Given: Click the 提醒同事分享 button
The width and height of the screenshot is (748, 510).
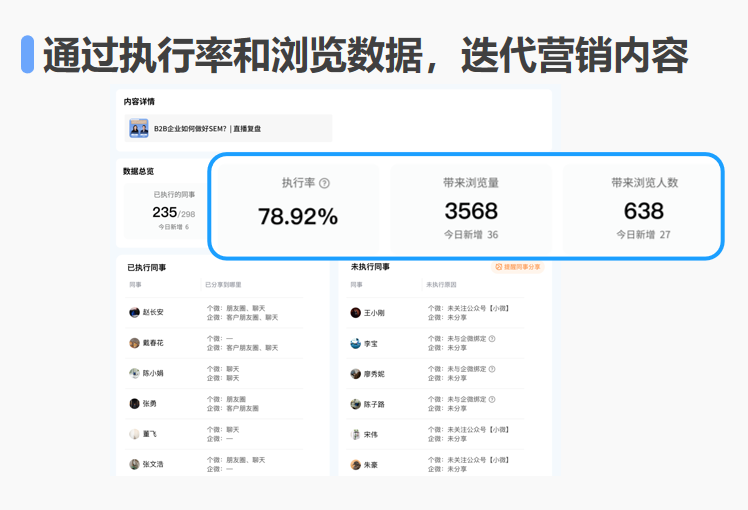Looking at the screenshot, I should [x=518, y=267].
